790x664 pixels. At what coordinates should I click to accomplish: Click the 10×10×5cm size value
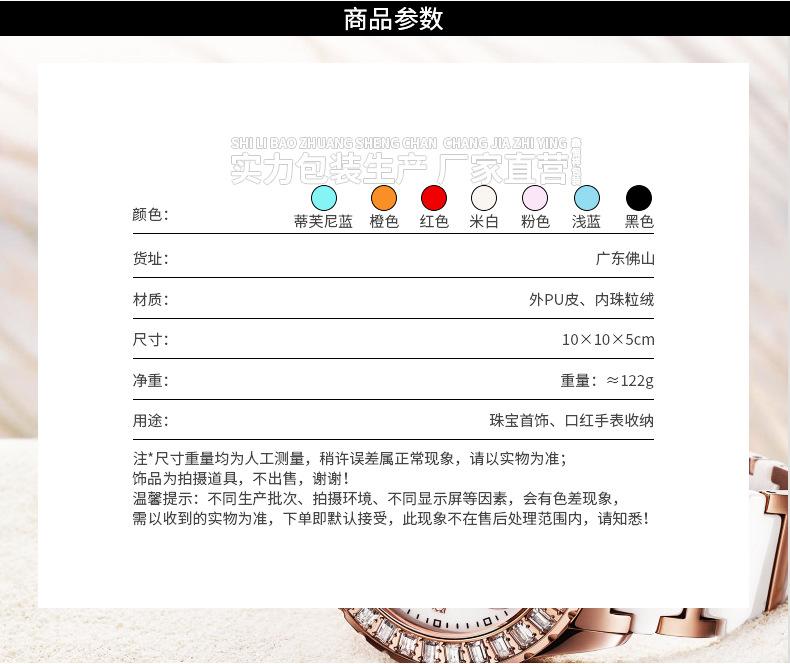point(607,340)
